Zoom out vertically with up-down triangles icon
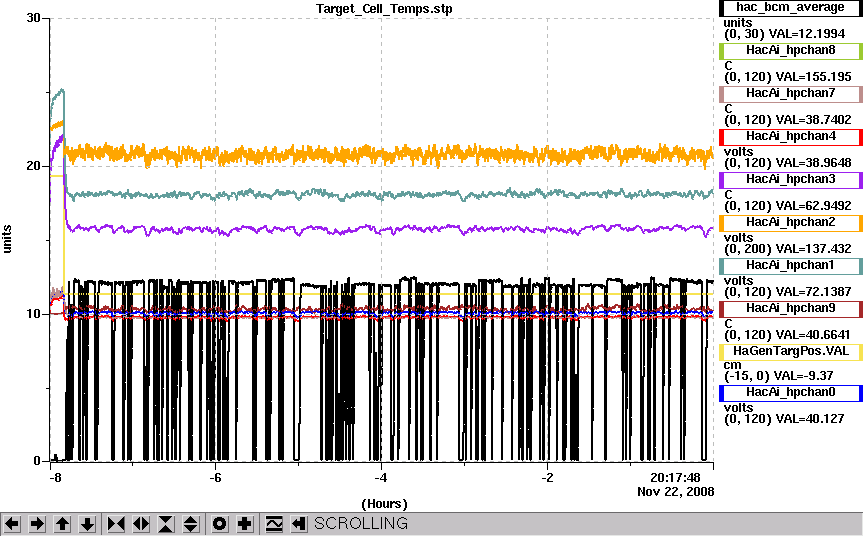863x536 pixels. coord(190,523)
